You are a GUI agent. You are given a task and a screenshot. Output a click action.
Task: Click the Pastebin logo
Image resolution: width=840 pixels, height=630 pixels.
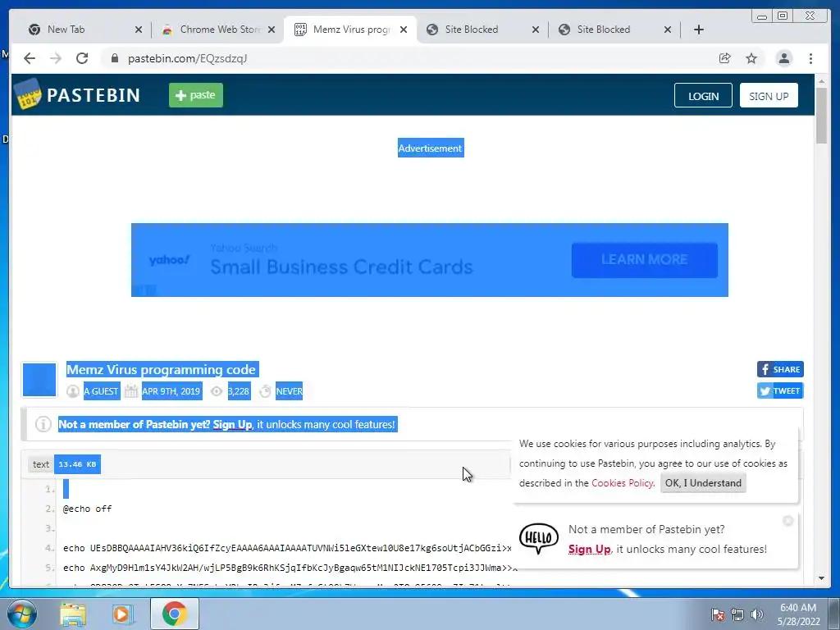[x=77, y=95]
